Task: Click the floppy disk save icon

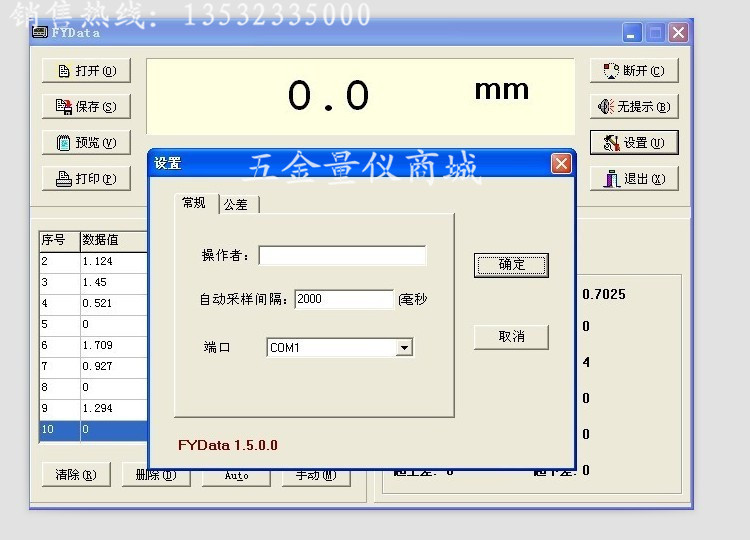Action: coord(64,107)
